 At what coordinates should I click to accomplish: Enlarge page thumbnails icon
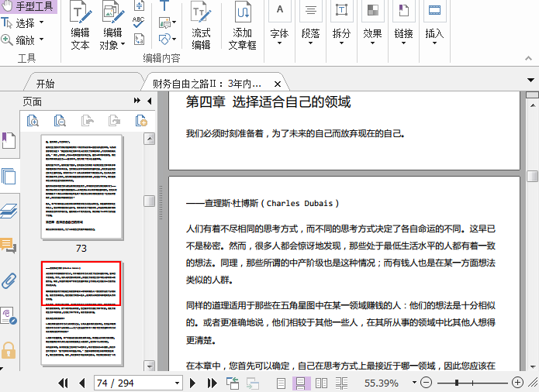[33, 121]
